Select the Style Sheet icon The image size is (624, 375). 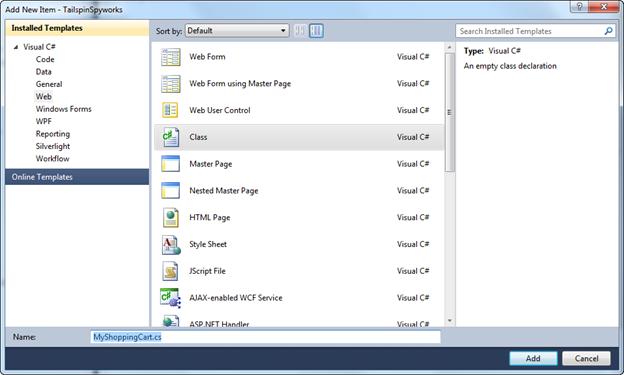click(171, 244)
